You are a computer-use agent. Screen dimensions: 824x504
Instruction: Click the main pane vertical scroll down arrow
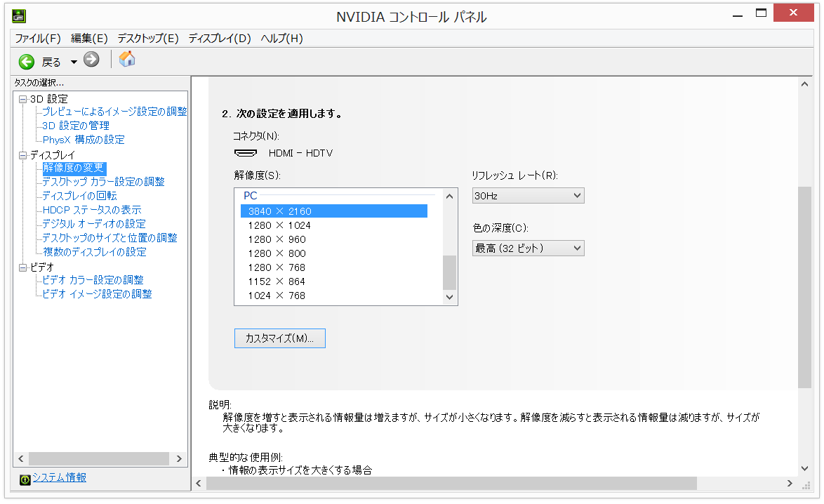point(804,468)
